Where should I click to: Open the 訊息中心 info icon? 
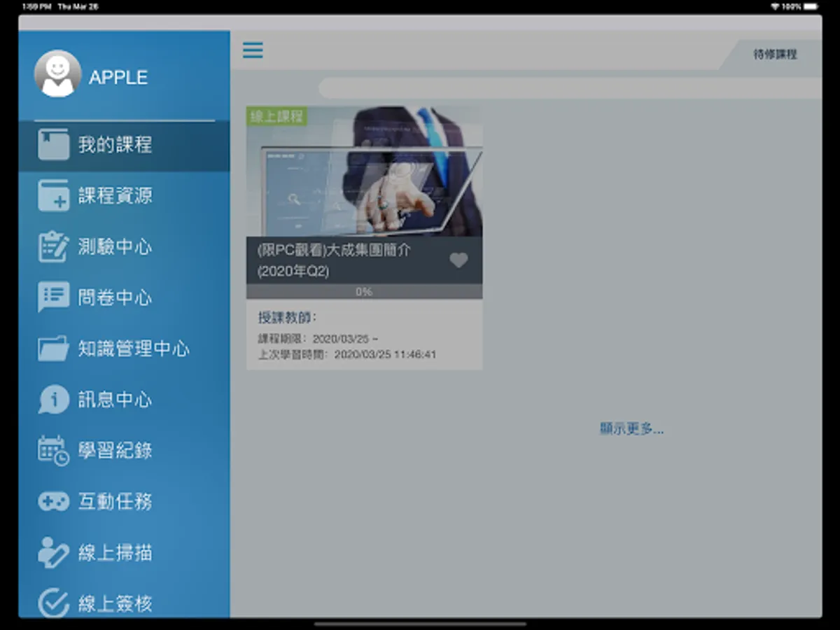click(x=55, y=399)
